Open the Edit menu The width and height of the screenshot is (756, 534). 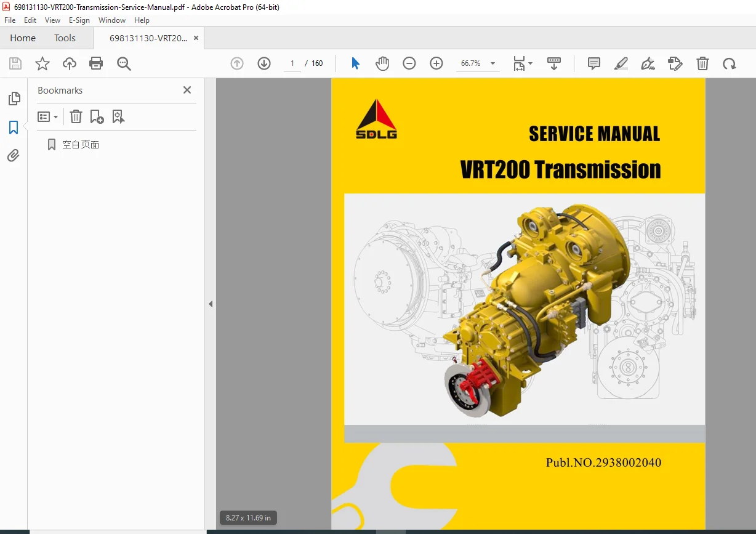[x=30, y=20]
